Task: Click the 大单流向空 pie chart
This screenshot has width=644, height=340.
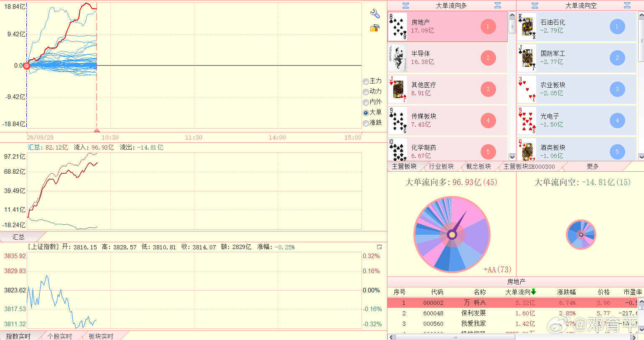Action: (581, 234)
